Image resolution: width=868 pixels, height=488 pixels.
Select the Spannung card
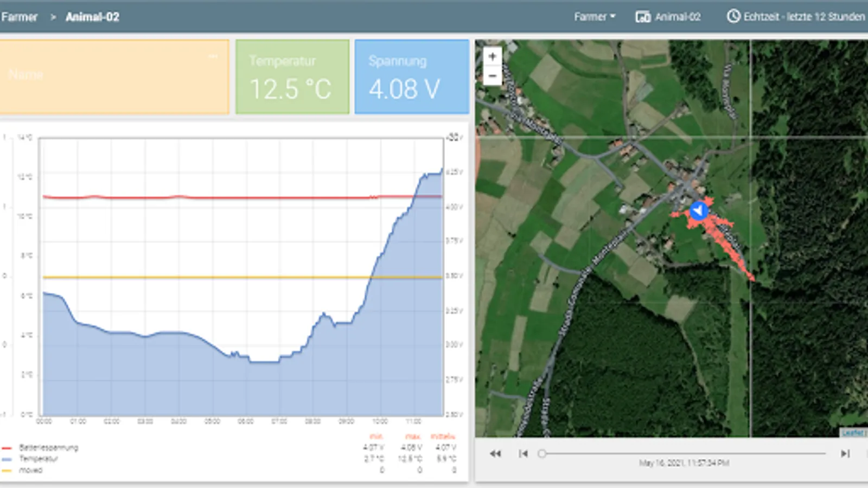(412, 76)
